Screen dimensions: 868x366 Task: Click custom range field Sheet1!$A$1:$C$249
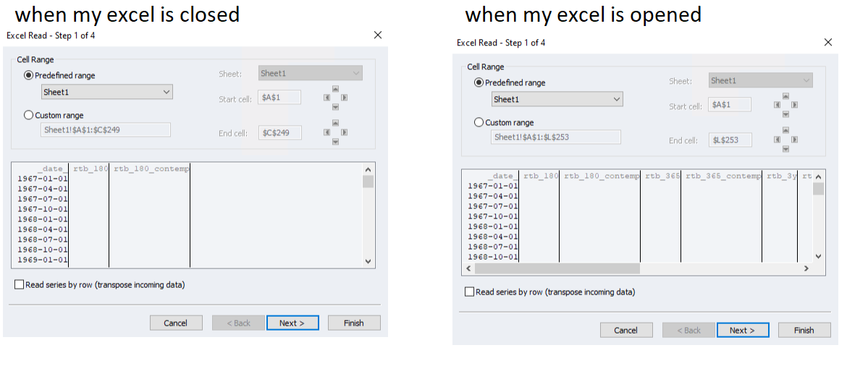(106, 130)
